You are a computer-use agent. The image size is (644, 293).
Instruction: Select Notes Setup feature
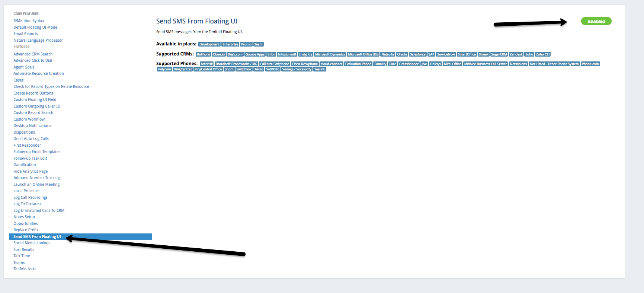click(x=24, y=217)
